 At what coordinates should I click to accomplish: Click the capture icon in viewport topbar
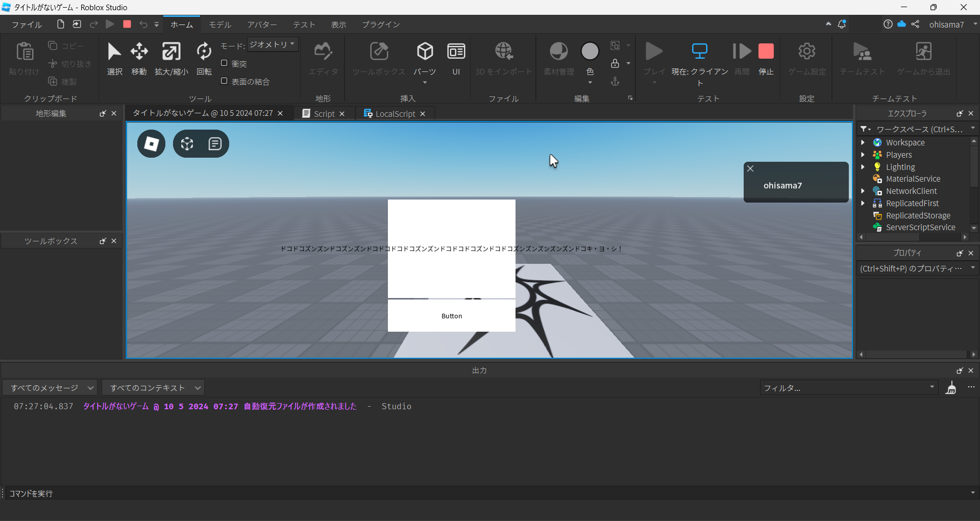point(187,144)
